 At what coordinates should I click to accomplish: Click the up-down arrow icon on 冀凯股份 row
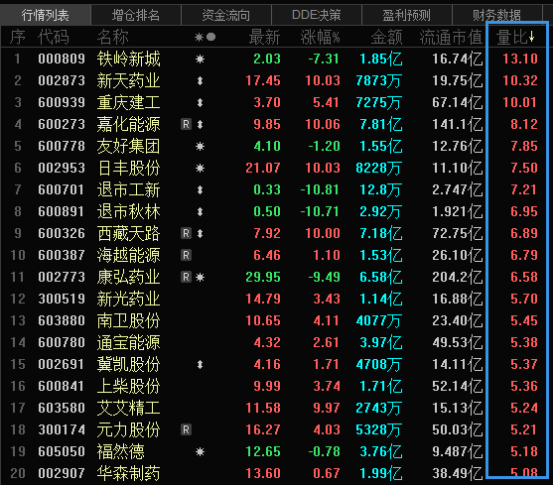pyautogui.click(x=200, y=365)
